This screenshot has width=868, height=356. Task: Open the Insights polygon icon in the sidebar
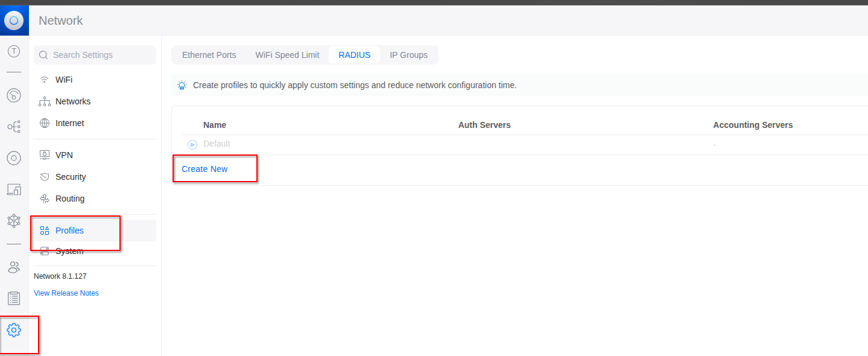pyautogui.click(x=14, y=221)
